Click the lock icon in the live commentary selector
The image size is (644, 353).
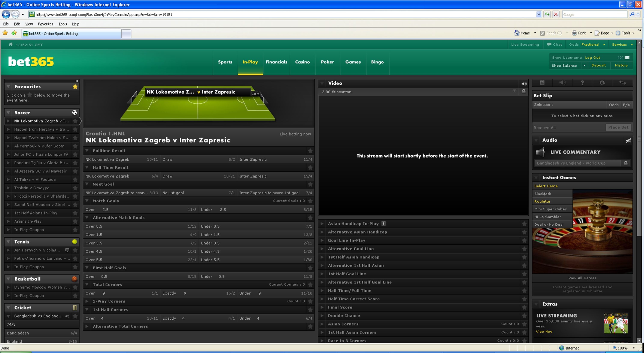coord(626,163)
